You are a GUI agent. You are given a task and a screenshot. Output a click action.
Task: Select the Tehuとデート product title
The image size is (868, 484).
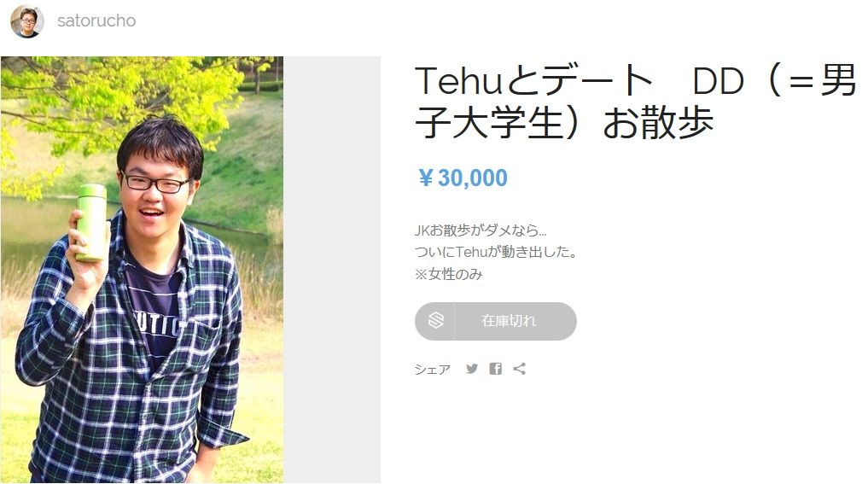pyautogui.click(x=636, y=102)
